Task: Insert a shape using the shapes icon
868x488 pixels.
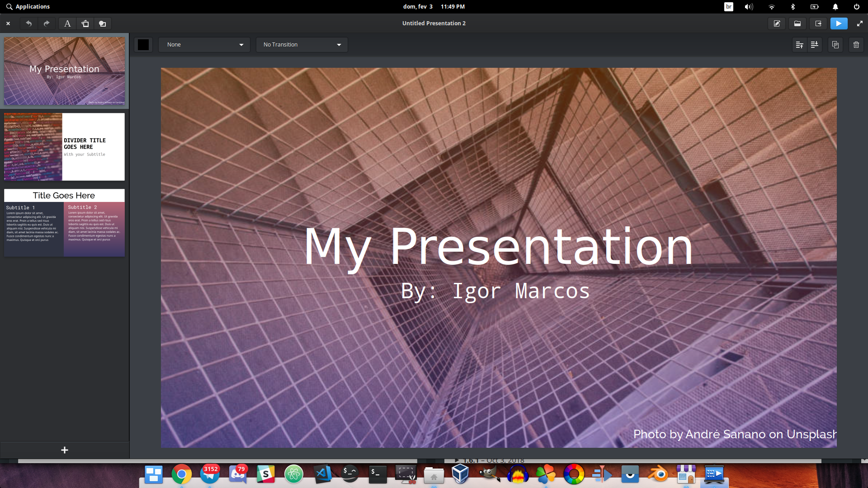Action: coord(103,23)
